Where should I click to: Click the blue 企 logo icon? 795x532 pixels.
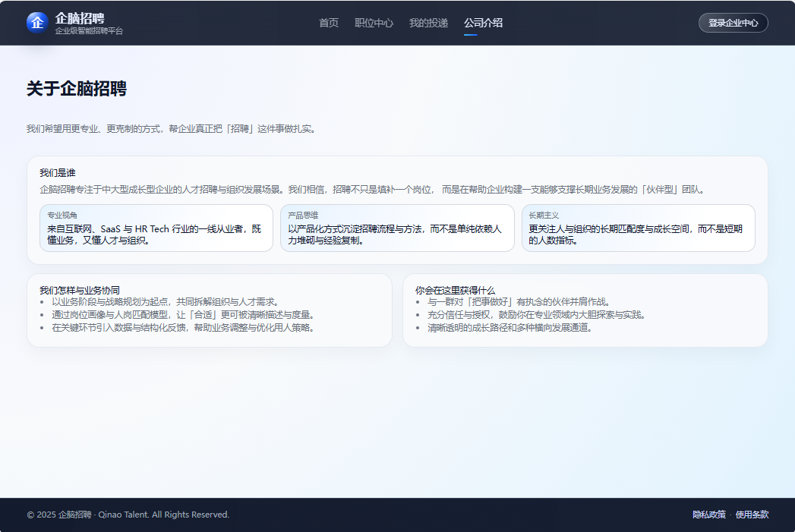point(37,23)
